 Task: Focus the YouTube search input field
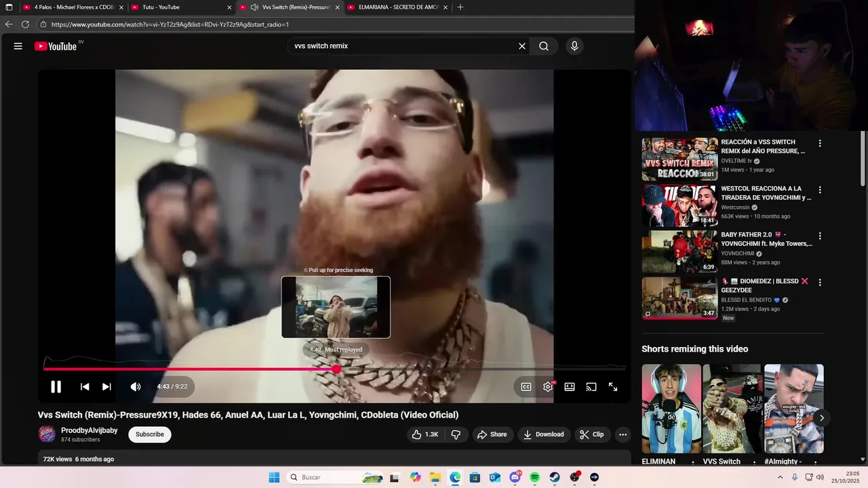point(403,46)
